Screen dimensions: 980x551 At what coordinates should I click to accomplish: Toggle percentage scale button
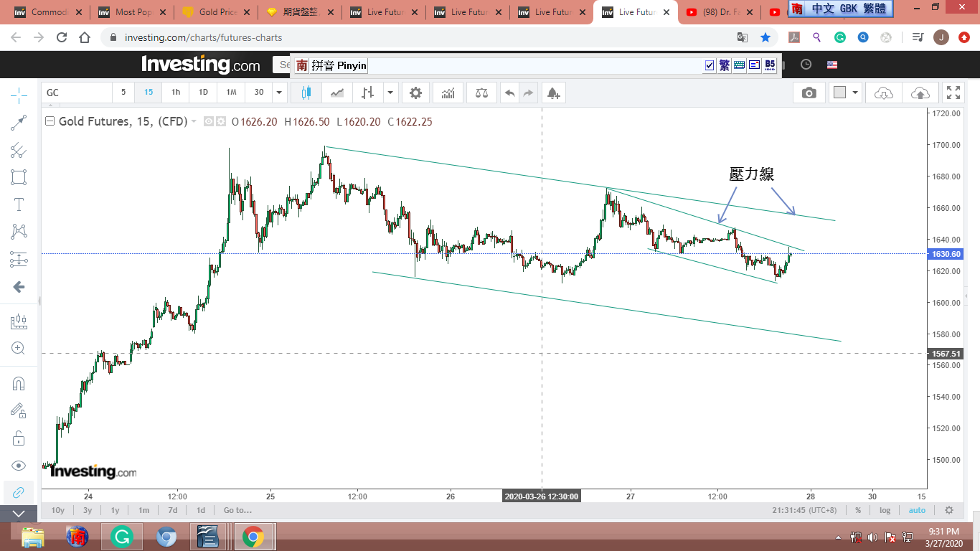[x=858, y=510]
